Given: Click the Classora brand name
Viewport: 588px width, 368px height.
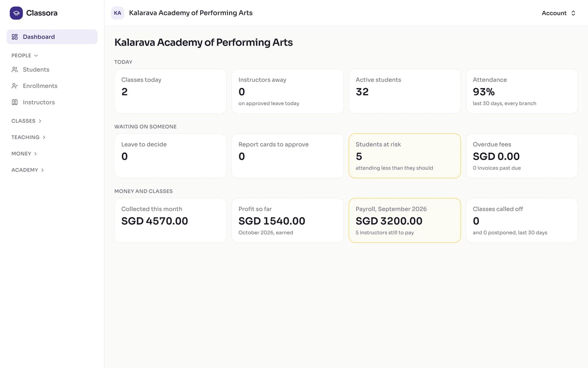Looking at the screenshot, I should (42, 13).
